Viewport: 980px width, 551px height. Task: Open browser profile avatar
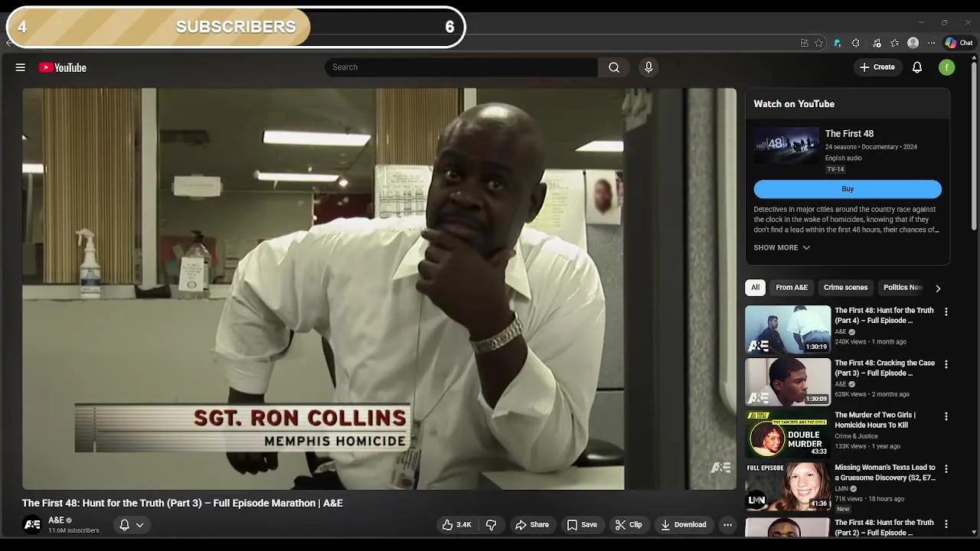point(913,43)
